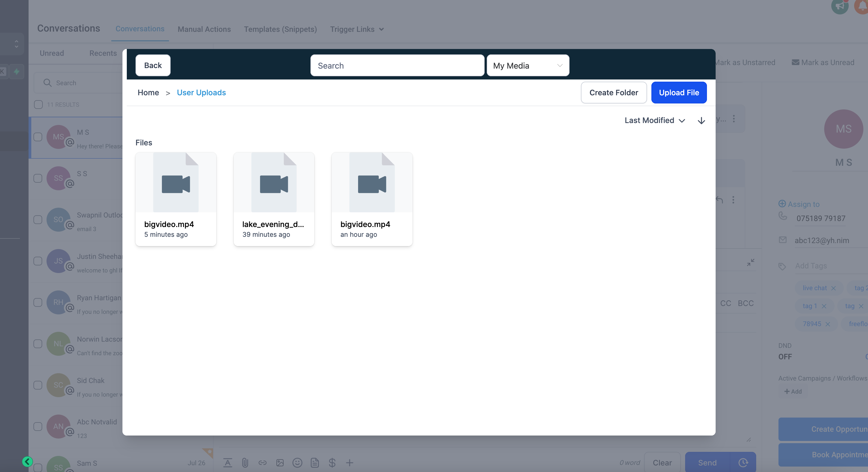This screenshot has height=472, width=868.
Task: Open the emoji picker icon
Action: [297, 462]
